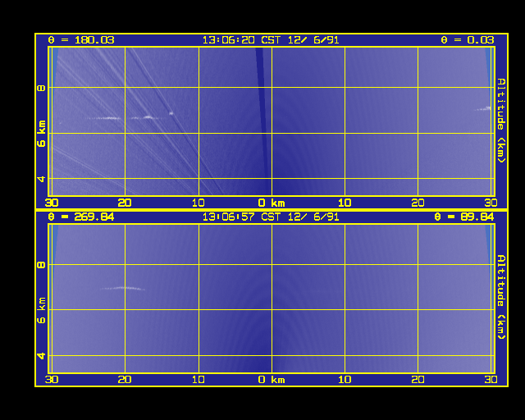
Task: Click the lower panel's Altitude (km) axis title
Action: (501, 297)
